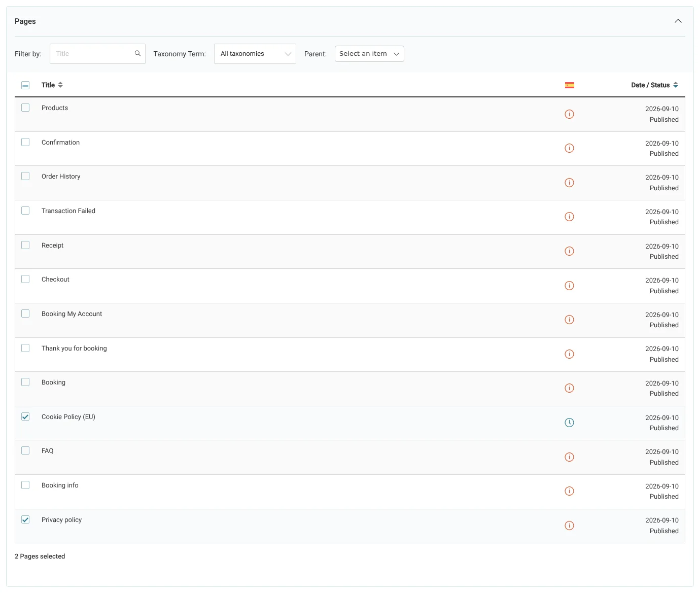Check the Booking page checkbox
700x593 pixels.
[25, 382]
